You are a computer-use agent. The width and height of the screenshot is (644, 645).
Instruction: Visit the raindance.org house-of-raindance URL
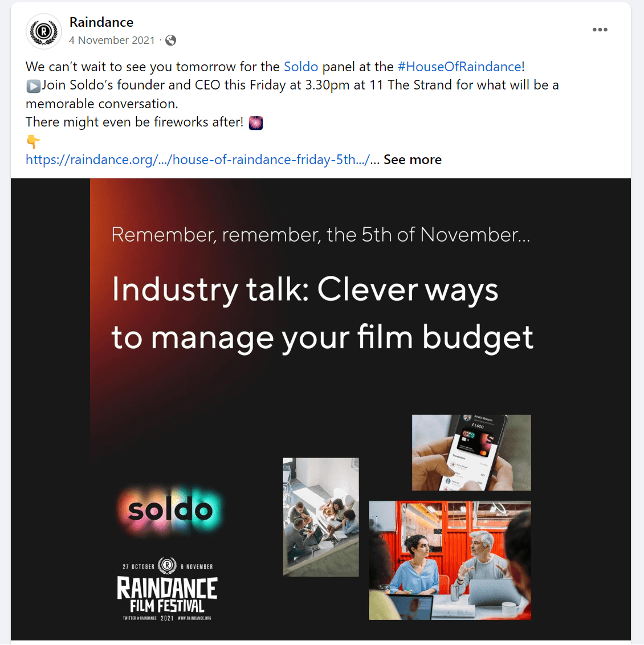197,160
